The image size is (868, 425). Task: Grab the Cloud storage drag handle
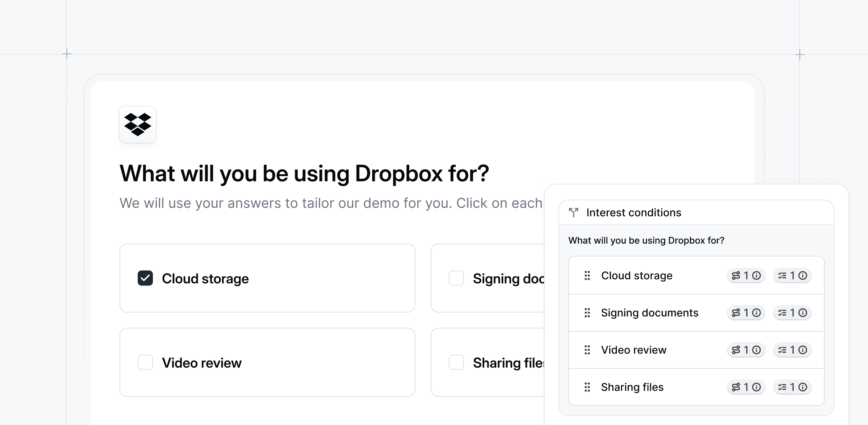(587, 275)
